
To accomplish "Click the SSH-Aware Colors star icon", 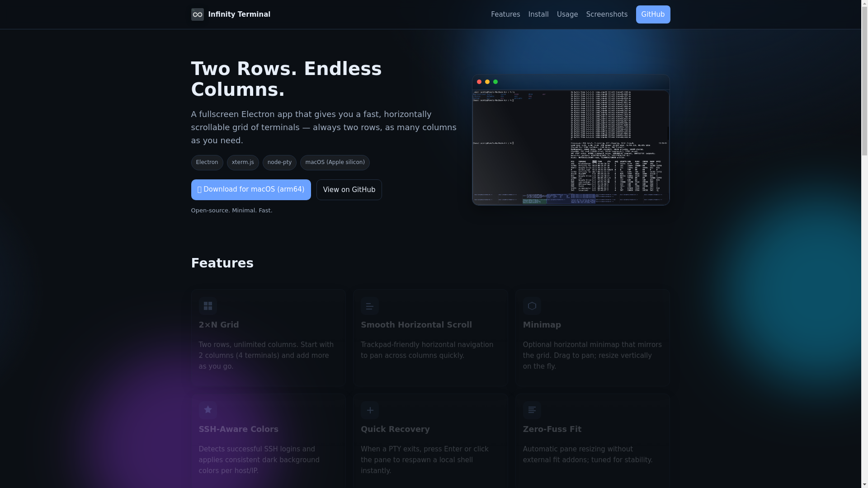I will click(x=208, y=410).
